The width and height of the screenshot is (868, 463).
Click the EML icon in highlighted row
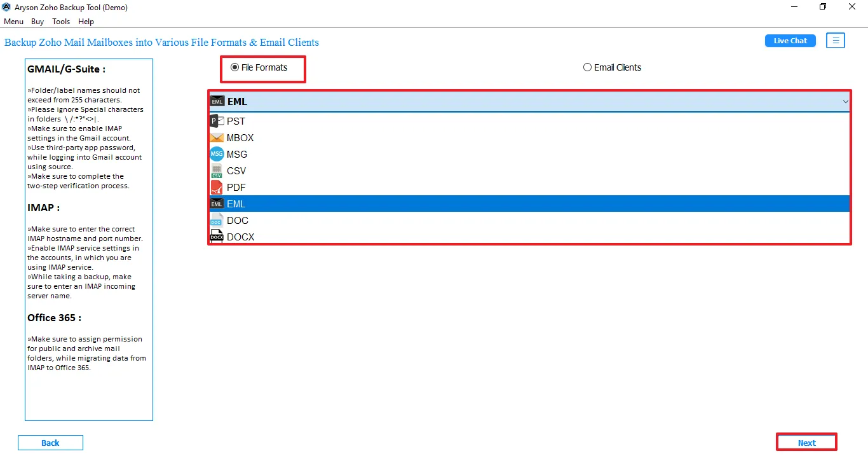217,204
